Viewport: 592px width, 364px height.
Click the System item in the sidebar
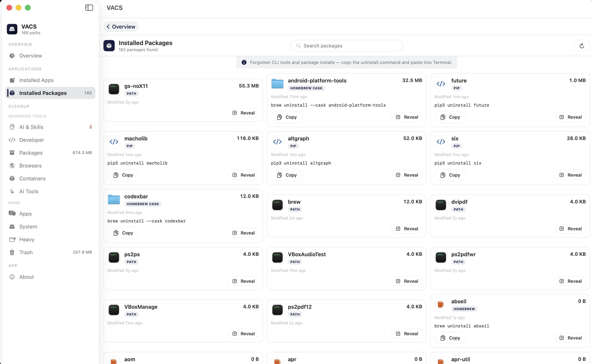click(50, 226)
